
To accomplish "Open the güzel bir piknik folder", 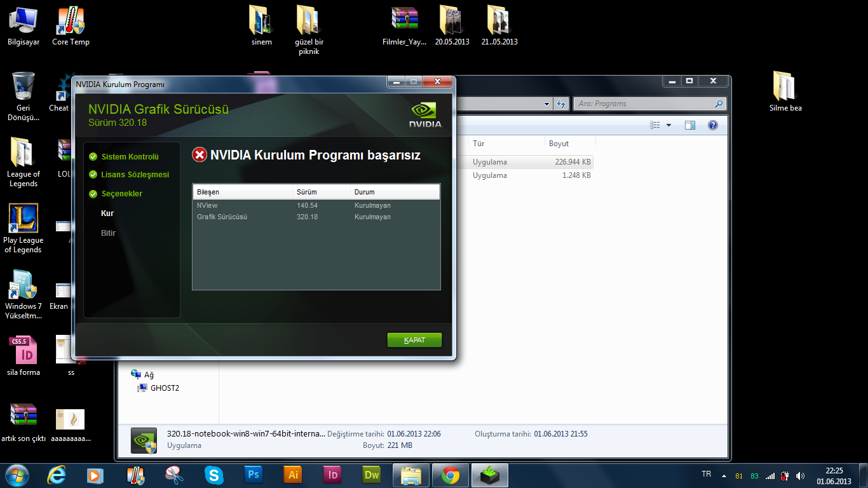I will [x=309, y=30].
